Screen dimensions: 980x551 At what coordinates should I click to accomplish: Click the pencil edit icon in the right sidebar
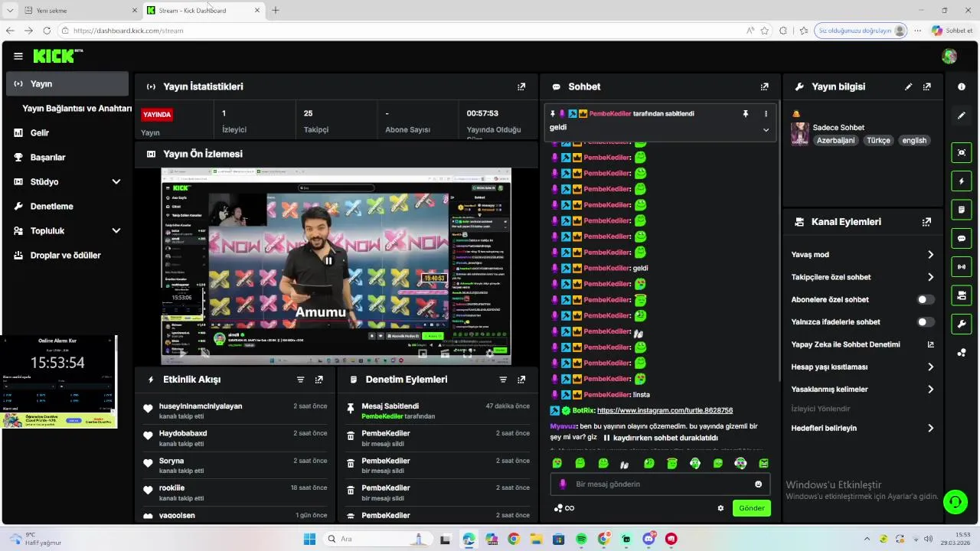click(x=962, y=116)
